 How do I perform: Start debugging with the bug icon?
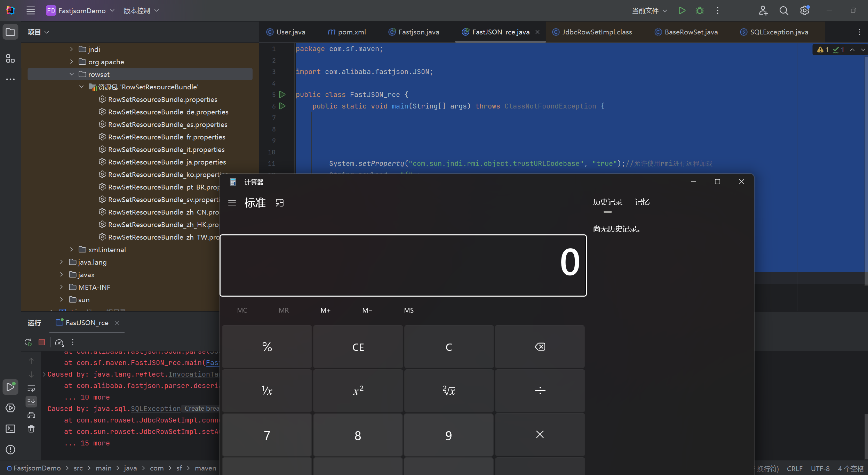coord(700,10)
